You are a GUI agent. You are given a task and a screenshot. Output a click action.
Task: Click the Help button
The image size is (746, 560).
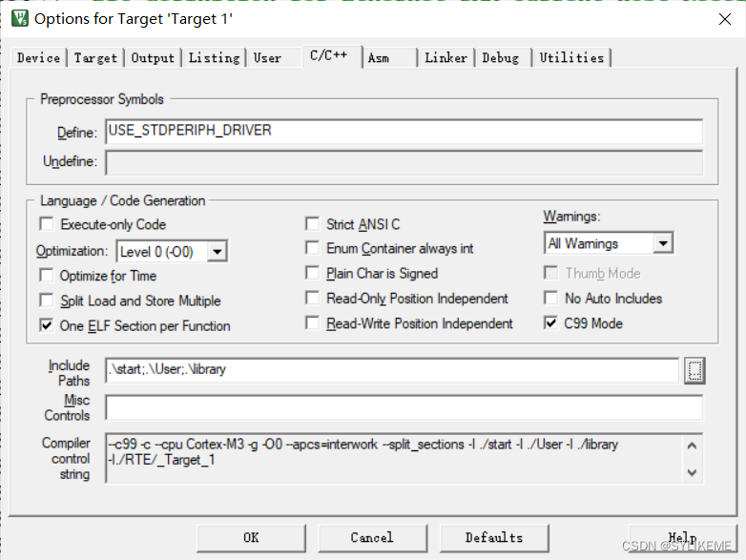[683, 538]
